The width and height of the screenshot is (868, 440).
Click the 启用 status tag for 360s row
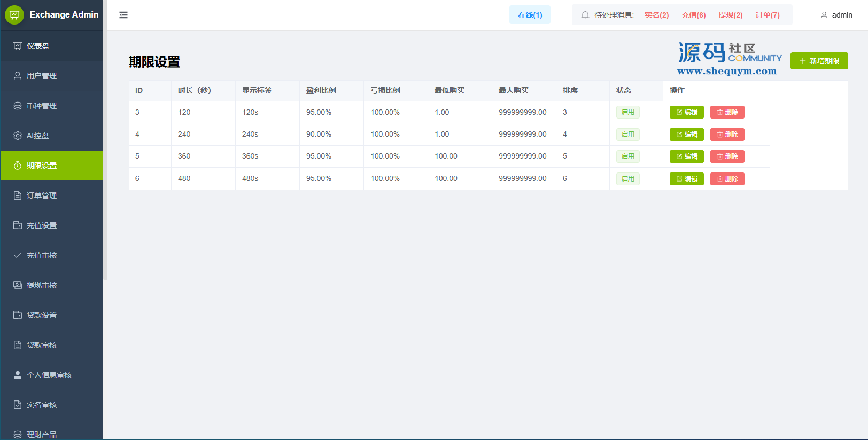(x=628, y=156)
